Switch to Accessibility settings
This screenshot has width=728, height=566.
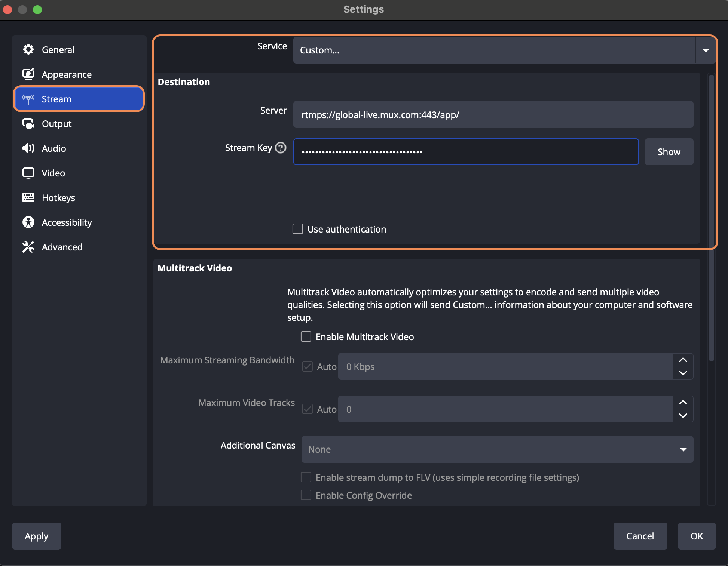[79, 222]
